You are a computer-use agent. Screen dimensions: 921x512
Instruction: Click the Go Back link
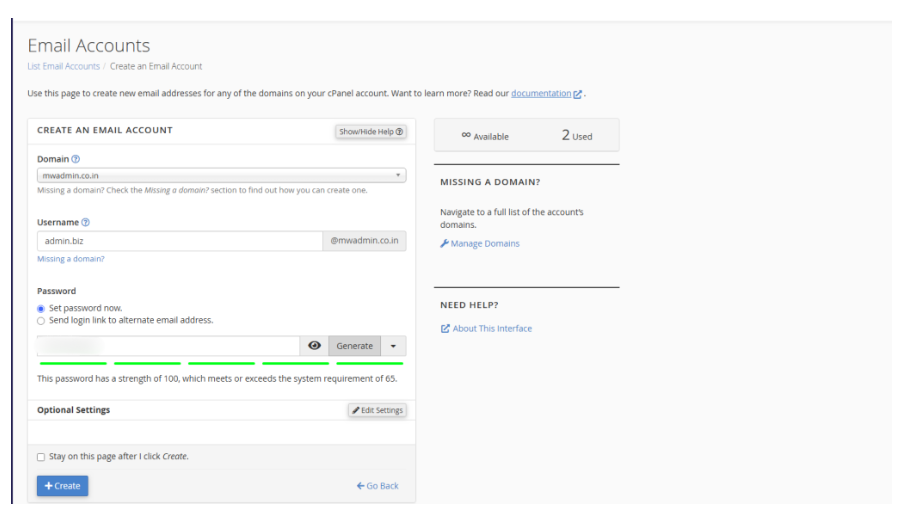click(377, 486)
